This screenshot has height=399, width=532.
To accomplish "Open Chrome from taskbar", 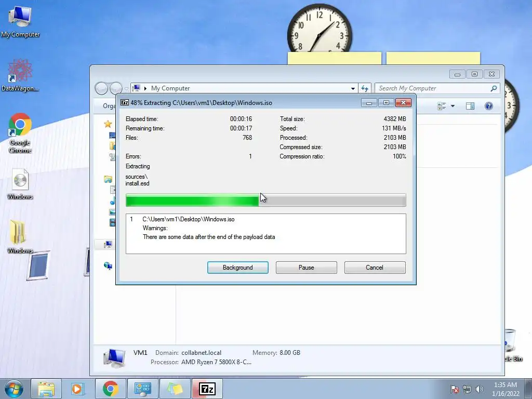I will point(110,389).
